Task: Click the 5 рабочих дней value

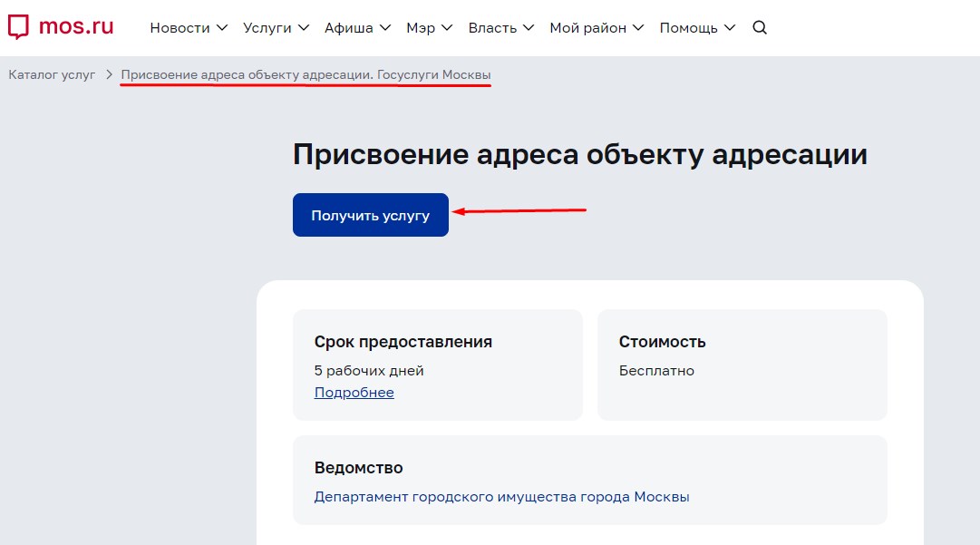Action: point(369,371)
